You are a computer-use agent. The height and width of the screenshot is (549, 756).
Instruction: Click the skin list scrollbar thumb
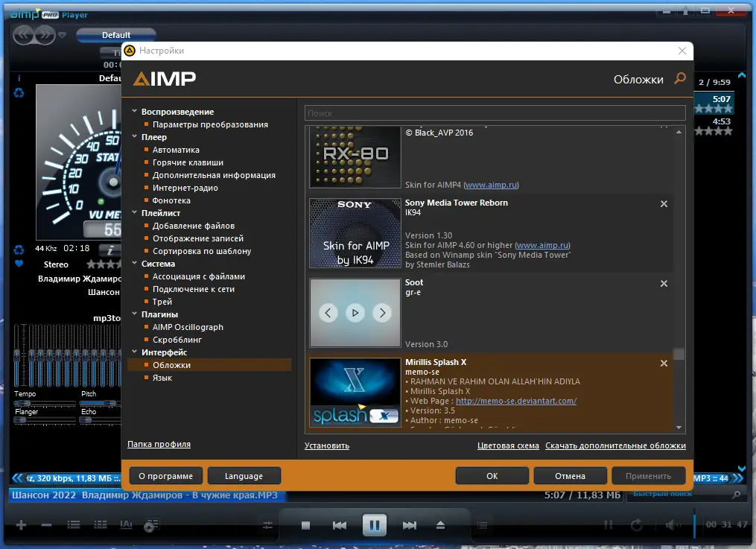pyautogui.click(x=679, y=355)
